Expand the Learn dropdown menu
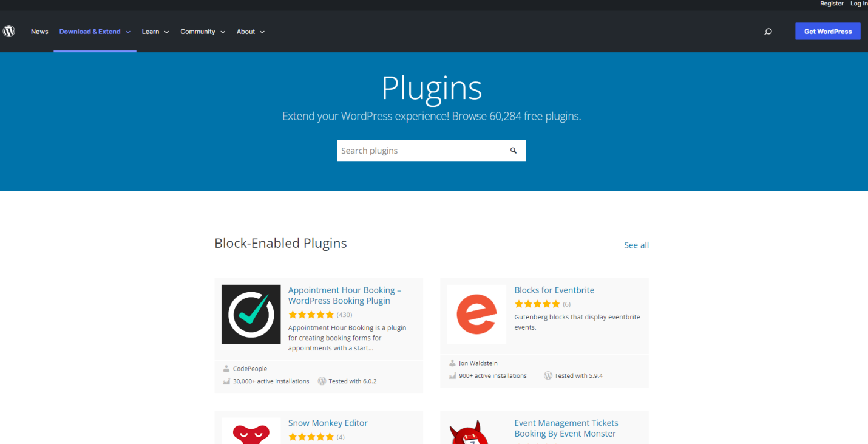The height and width of the screenshot is (444, 868). pyautogui.click(x=155, y=32)
